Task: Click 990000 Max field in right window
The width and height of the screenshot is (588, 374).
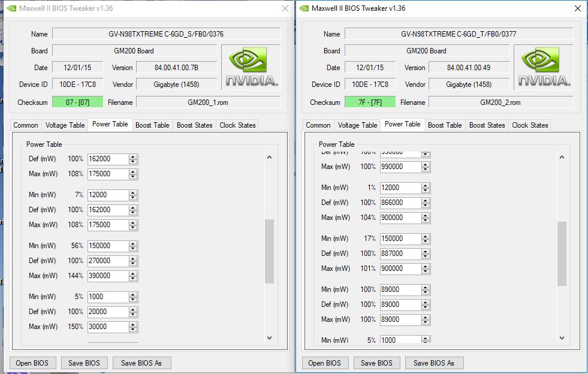Action: 400,167
